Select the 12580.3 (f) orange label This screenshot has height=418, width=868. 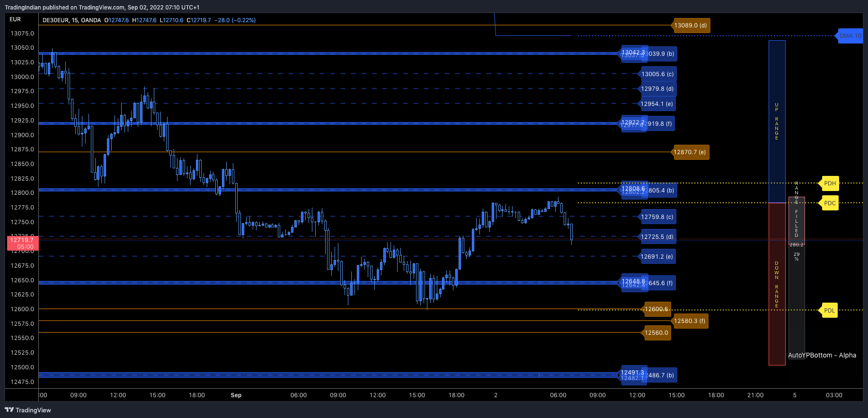pos(689,321)
